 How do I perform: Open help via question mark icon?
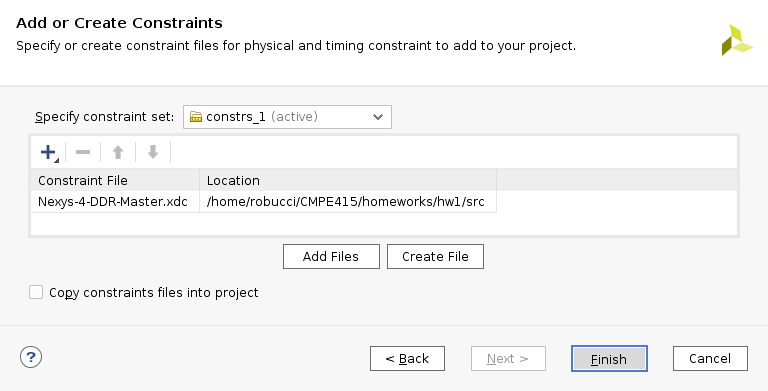click(31, 357)
